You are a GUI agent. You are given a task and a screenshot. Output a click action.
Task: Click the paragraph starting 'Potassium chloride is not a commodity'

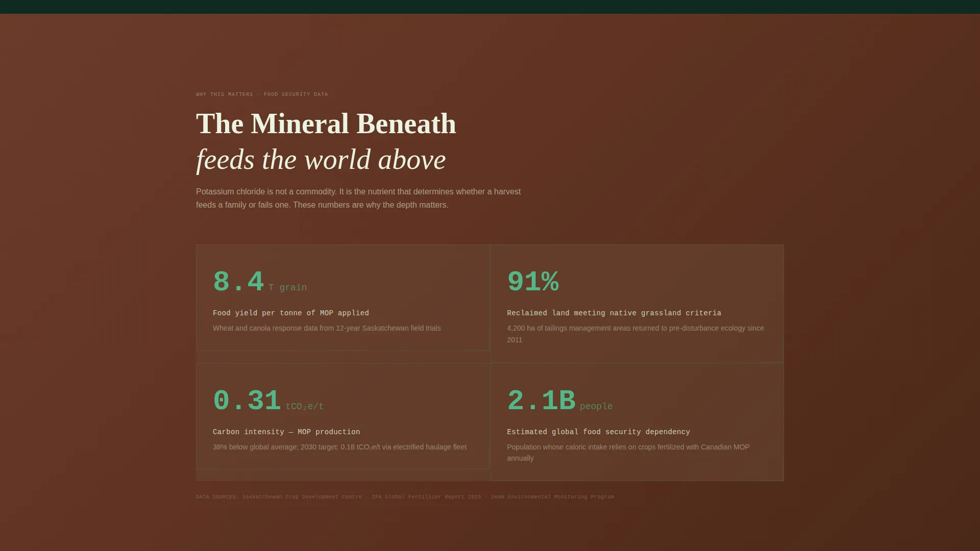point(358,198)
